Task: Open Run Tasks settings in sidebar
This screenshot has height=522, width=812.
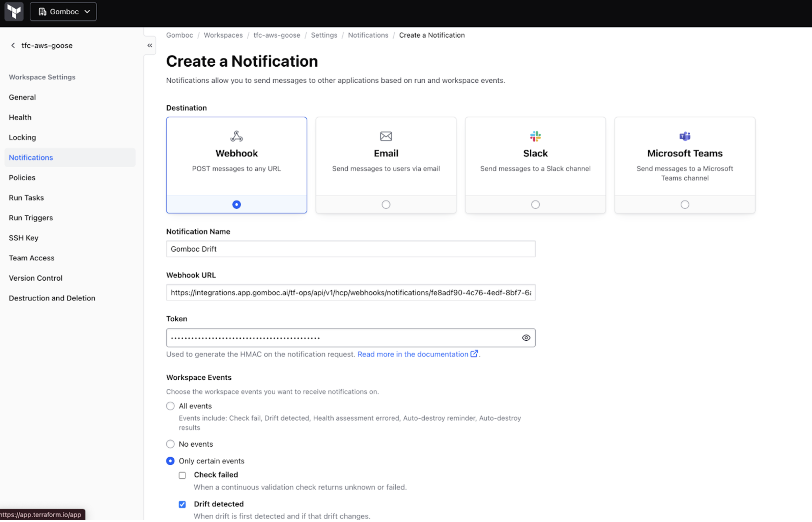Action: 26,198
